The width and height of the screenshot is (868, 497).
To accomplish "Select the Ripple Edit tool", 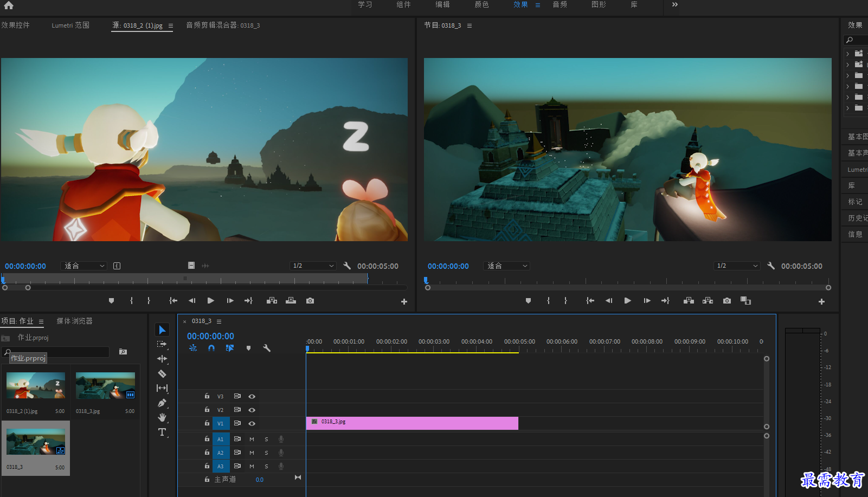I will point(162,359).
